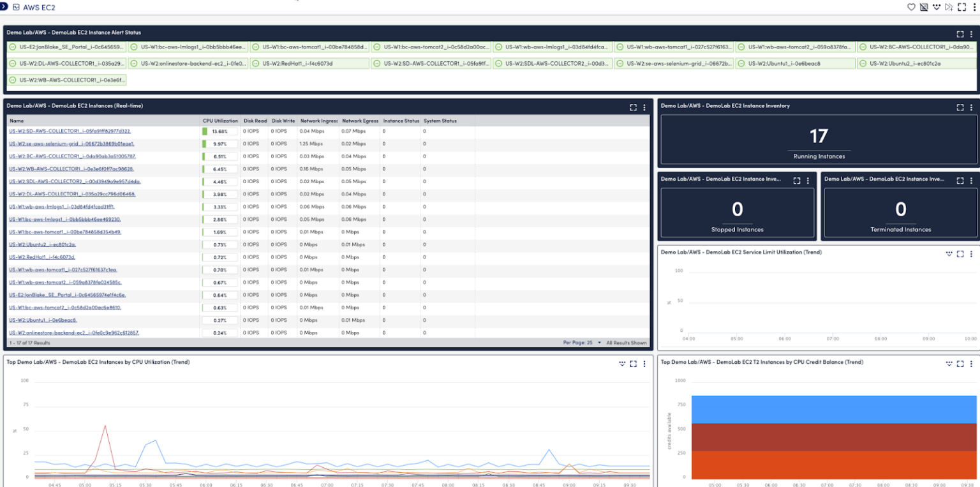Click the 17 Running Instances count
980x487 pixels.
pyautogui.click(x=819, y=136)
